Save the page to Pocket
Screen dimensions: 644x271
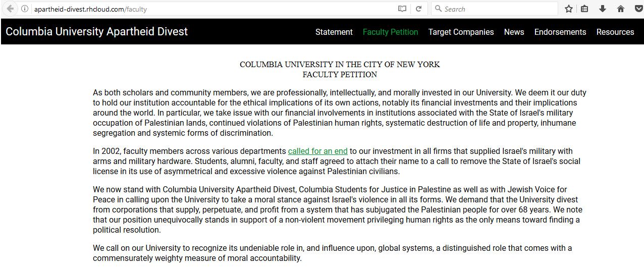point(638,9)
